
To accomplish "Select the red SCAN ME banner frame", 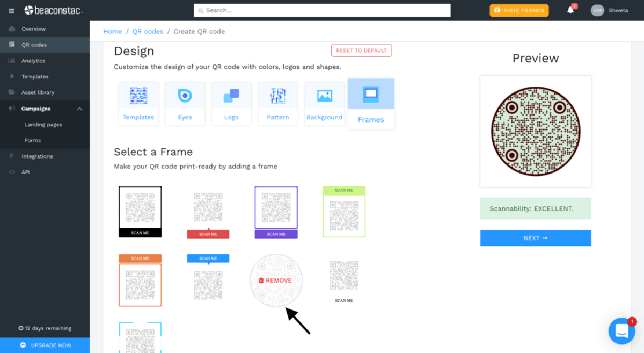I will click(x=208, y=215).
